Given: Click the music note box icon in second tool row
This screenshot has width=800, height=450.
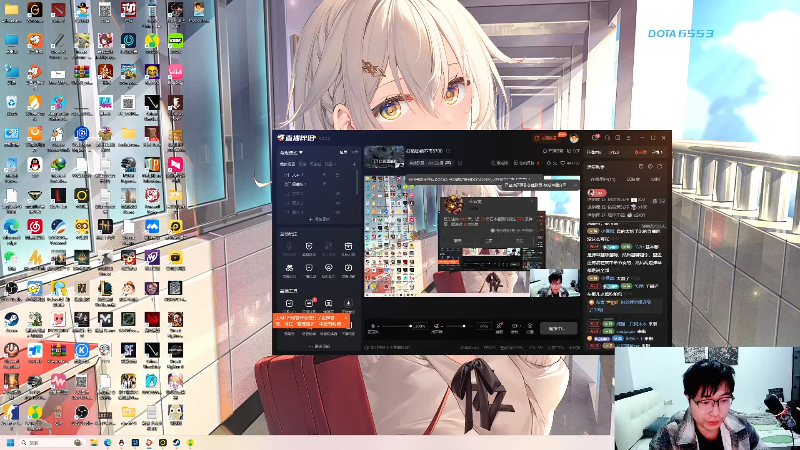Looking at the screenshot, I should [x=348, y=270].
